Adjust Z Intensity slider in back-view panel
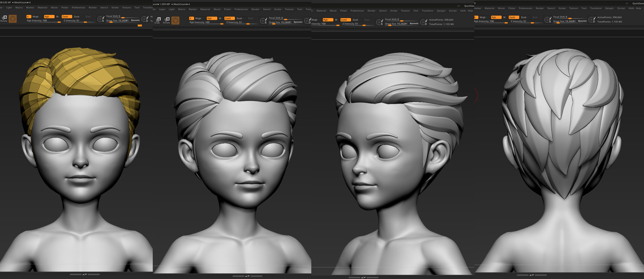 [x=526, y=22]
